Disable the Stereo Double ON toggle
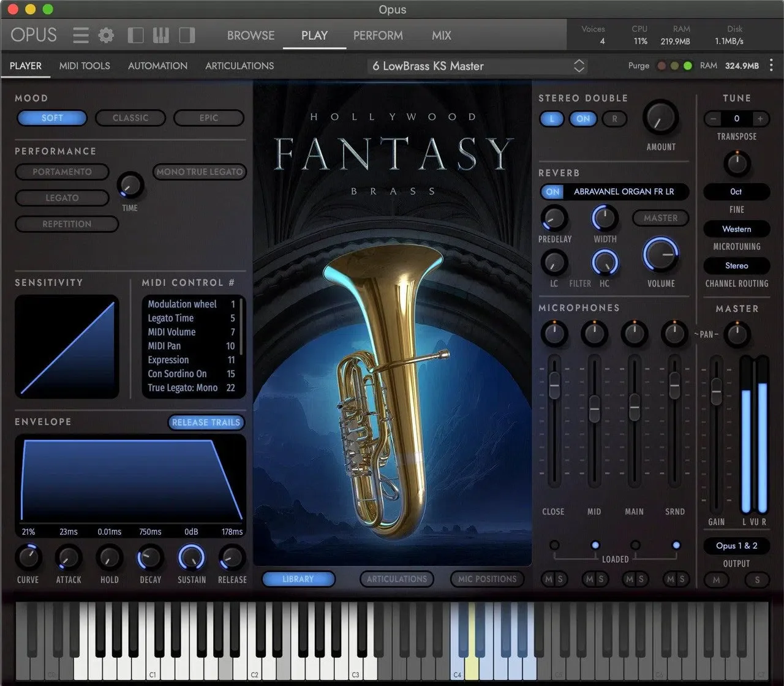The width and height of the screenshot is (784, 686). [x=583, y=119]
